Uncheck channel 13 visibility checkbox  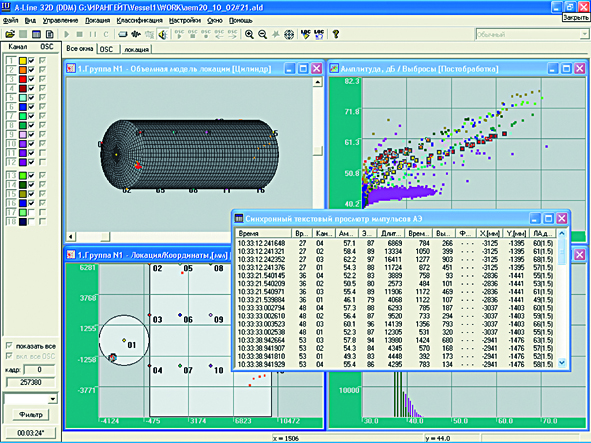pyautogui.click(x=32, y=175)
